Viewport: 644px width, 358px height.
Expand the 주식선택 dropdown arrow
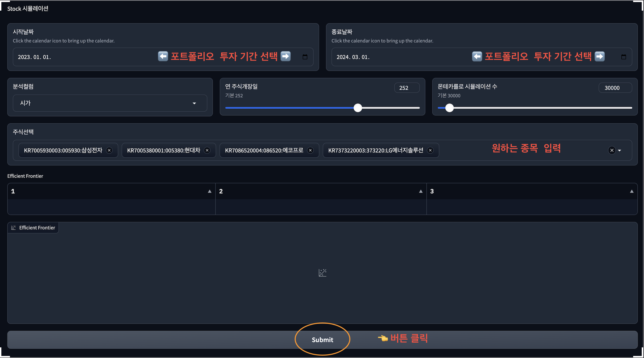point(620,151)
